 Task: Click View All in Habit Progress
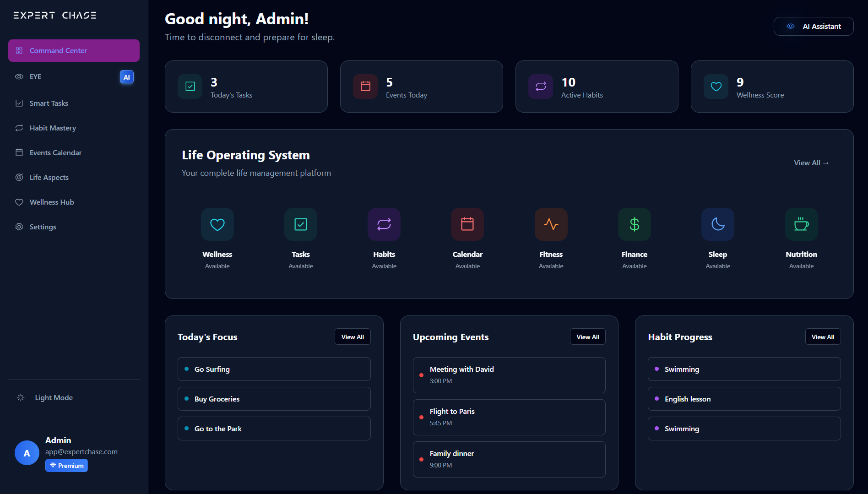click(823, 337)
